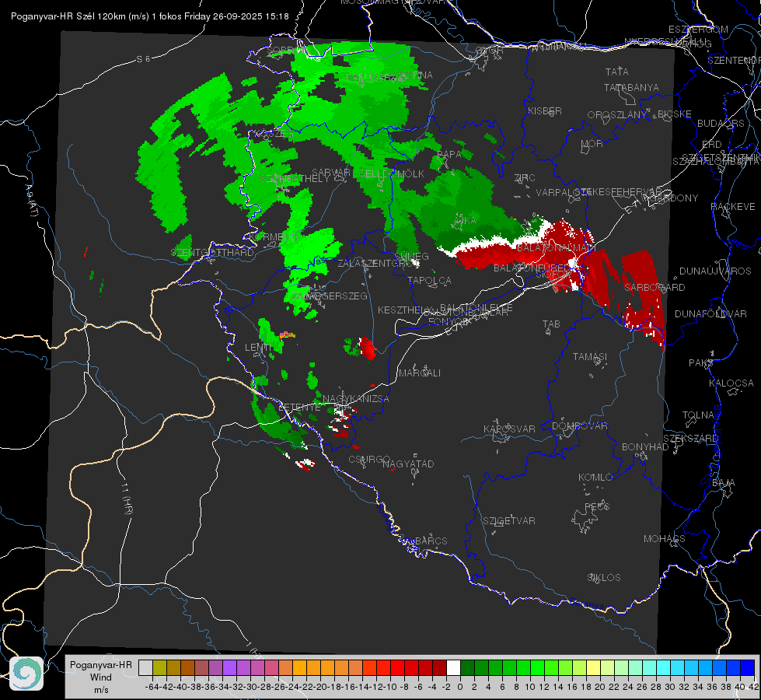Click the TATA city label

pos(617,72)
